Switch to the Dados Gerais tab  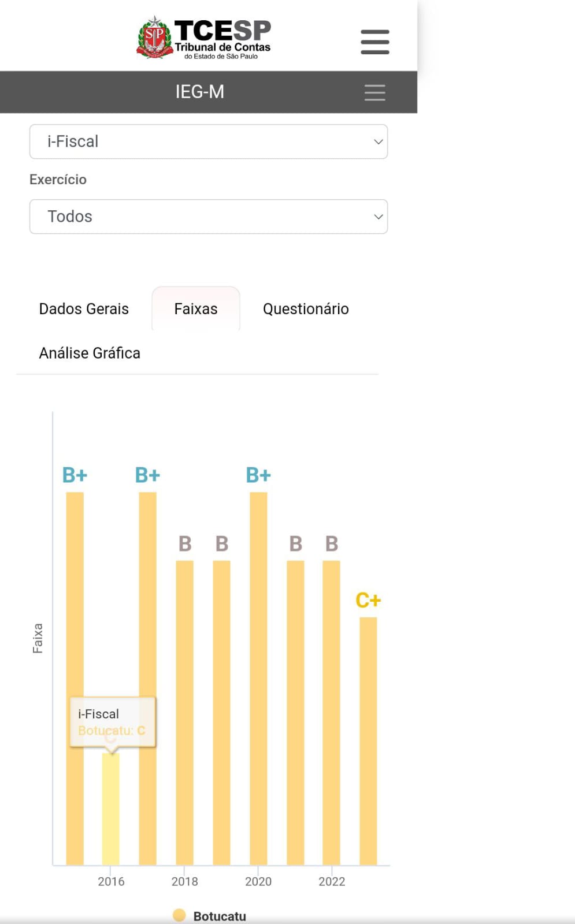click(84, 309)
